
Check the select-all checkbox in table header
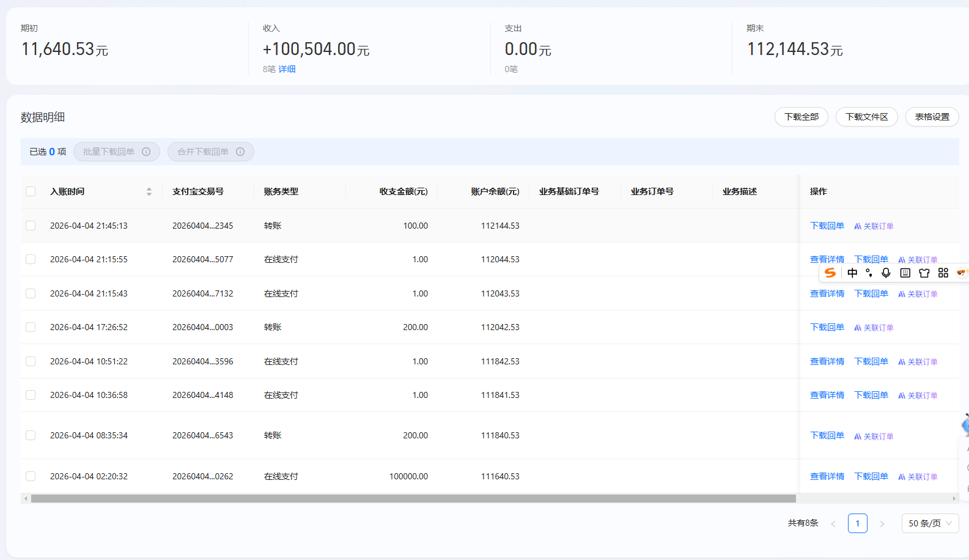(31, 191)
